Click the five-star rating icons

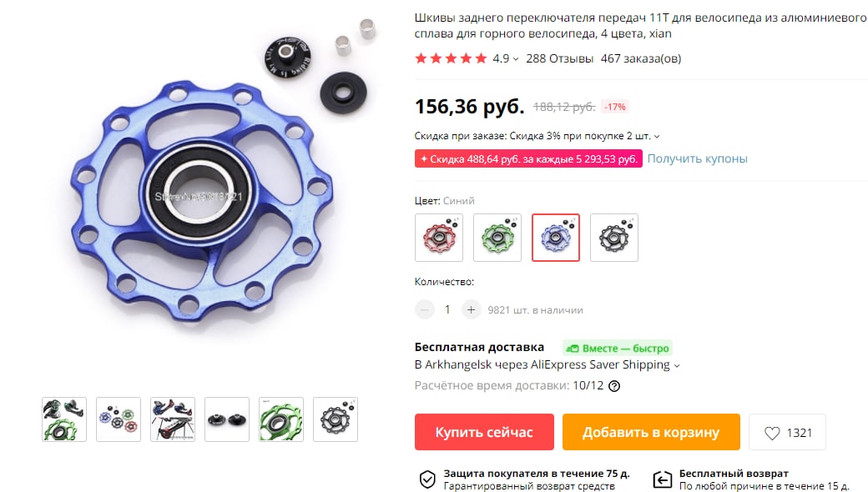(x=451, y=58)
